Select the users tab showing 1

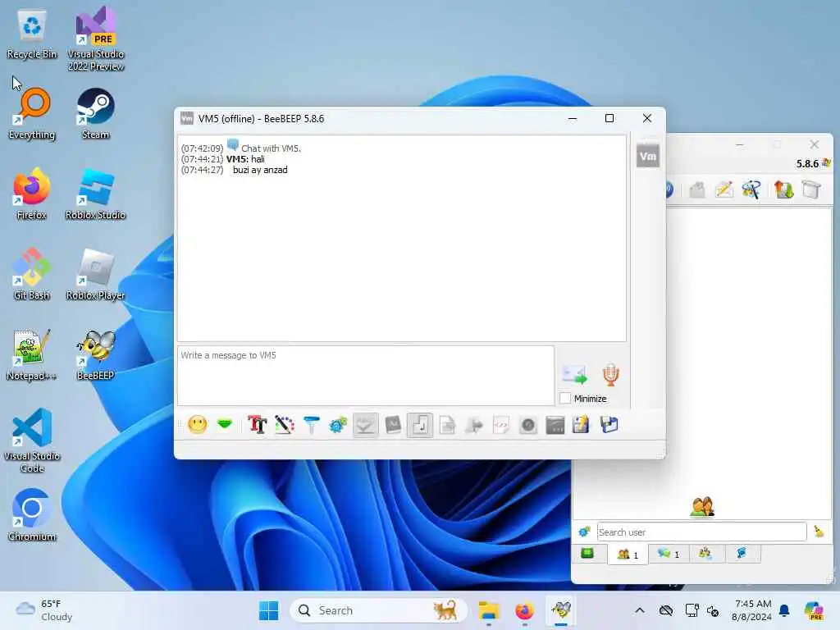[628, 554]
